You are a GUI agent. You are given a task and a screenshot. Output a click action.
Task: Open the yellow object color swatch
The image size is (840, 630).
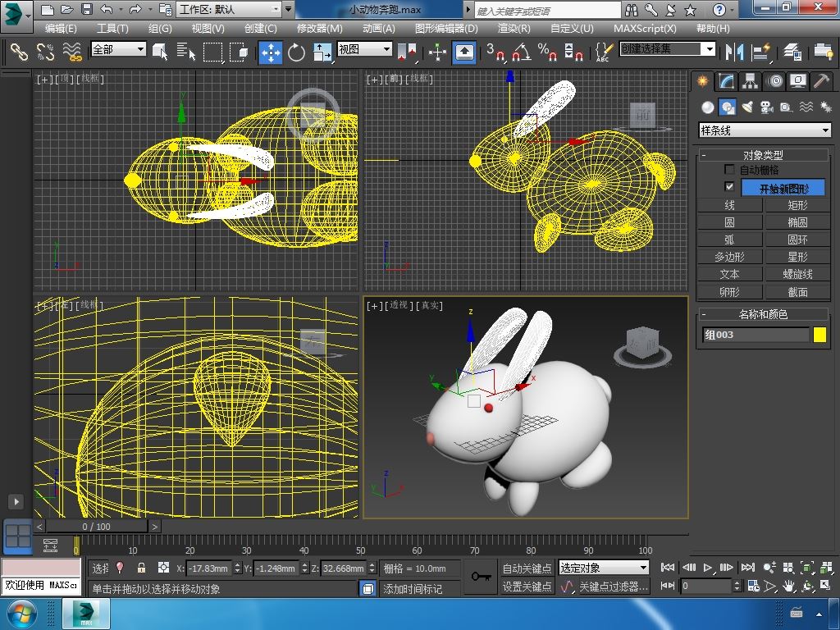(819, 335)
